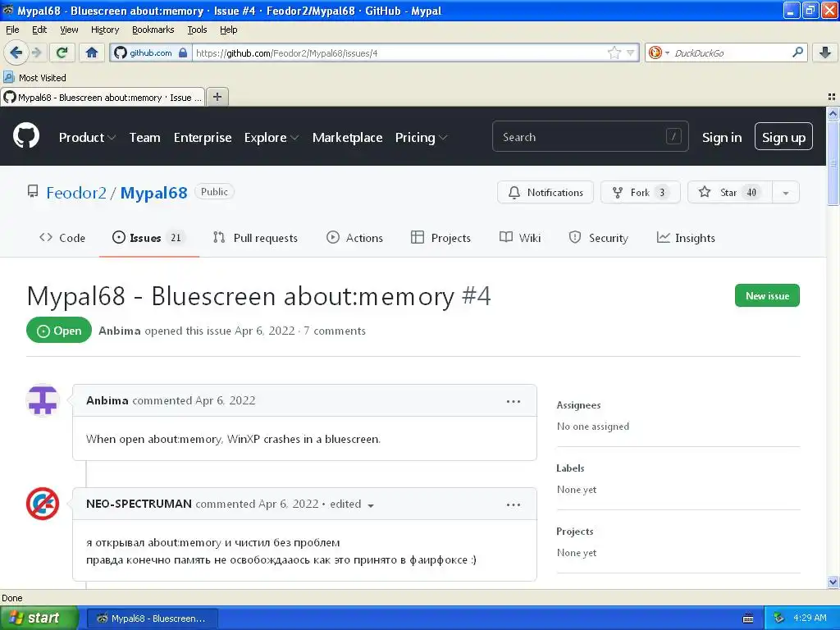Click the green New issue button
Image resolution: width=840 pixels, height=630 pixels.
click(x=767, y=295)
